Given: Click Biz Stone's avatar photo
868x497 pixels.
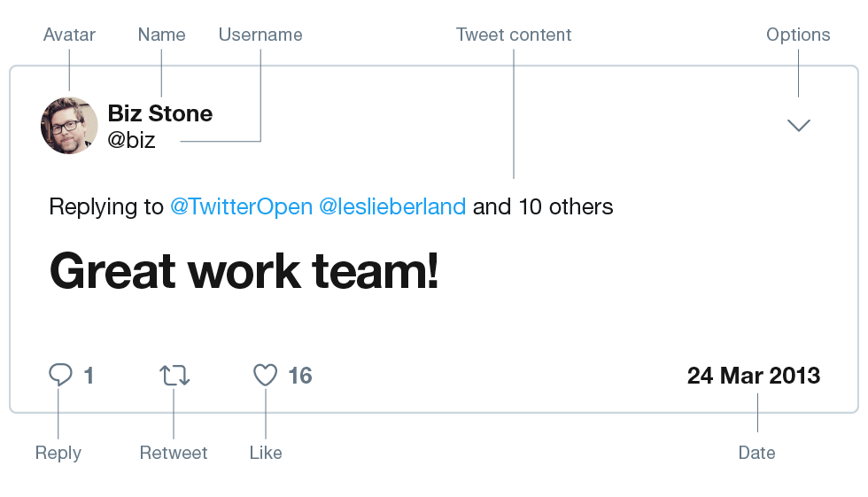Looking at the screenshot, I should [x=69, y=126].
